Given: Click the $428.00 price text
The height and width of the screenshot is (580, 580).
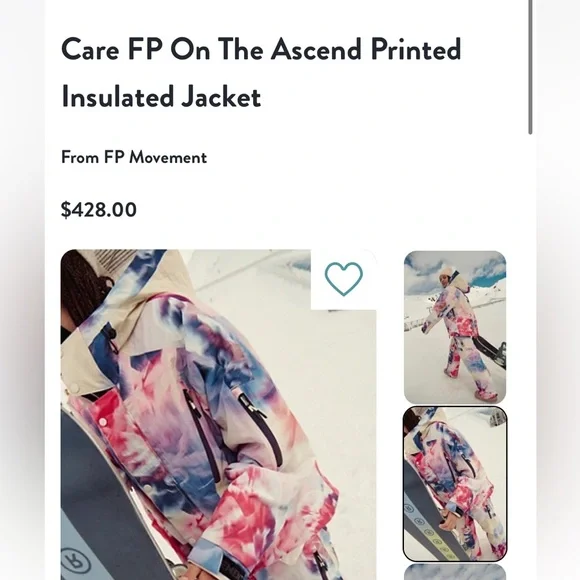Looking at the screenshot, I should [x=99, y=210].
